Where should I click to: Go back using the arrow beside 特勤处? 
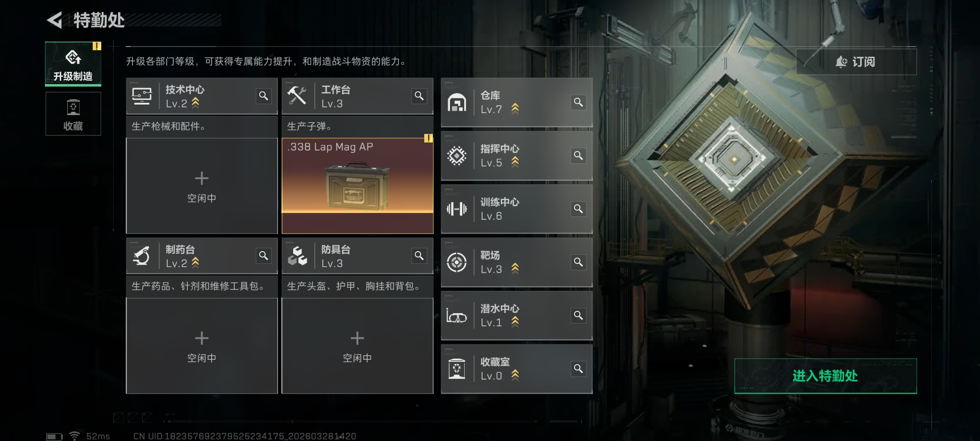click(x=55, y=20)
